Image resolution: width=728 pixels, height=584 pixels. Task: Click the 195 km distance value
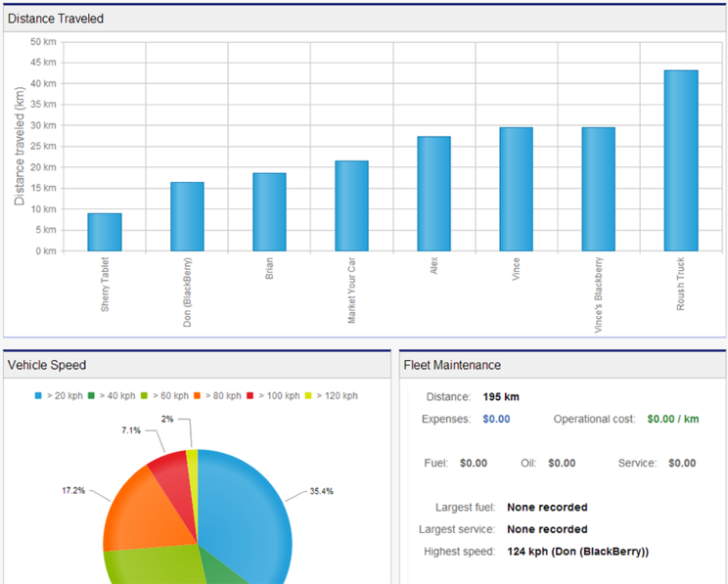pos(501,397)
